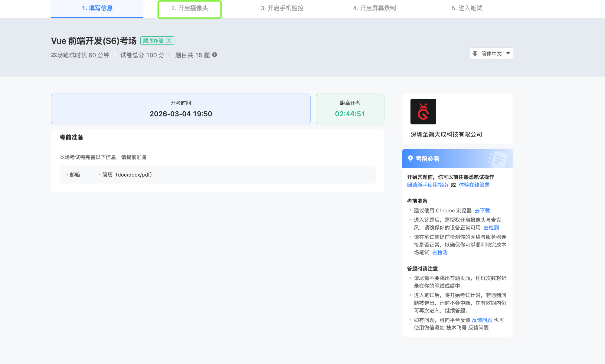Open the 阅读新手使用指南 link
Viewport: 605px width, 364px height.
pos(427,185)
